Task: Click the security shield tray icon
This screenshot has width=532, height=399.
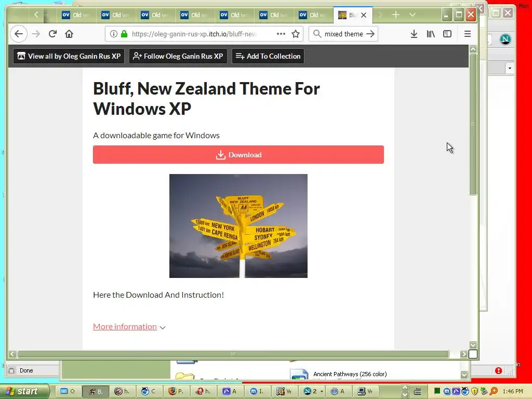Action: click(475, 392)
